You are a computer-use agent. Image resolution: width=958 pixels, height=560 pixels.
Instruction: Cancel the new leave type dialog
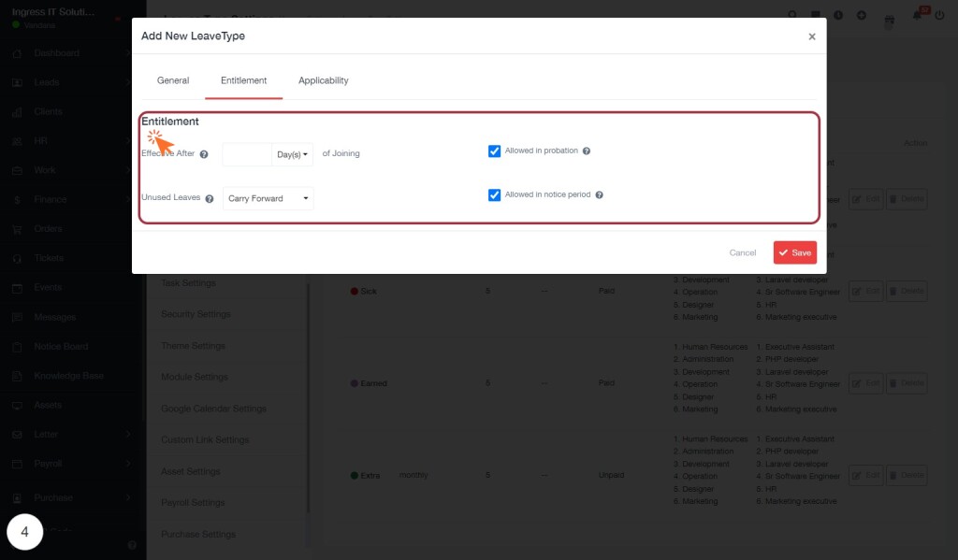[742, 252]
